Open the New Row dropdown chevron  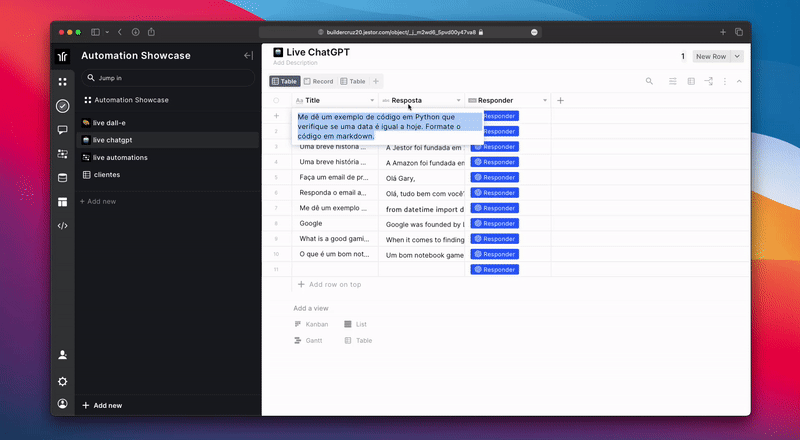tap(737, 56)
